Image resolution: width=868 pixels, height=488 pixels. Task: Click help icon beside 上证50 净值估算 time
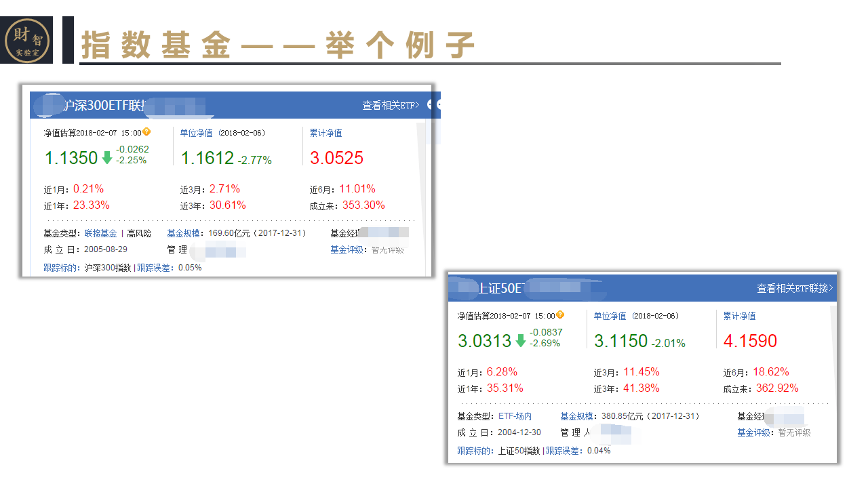point(560,315)
